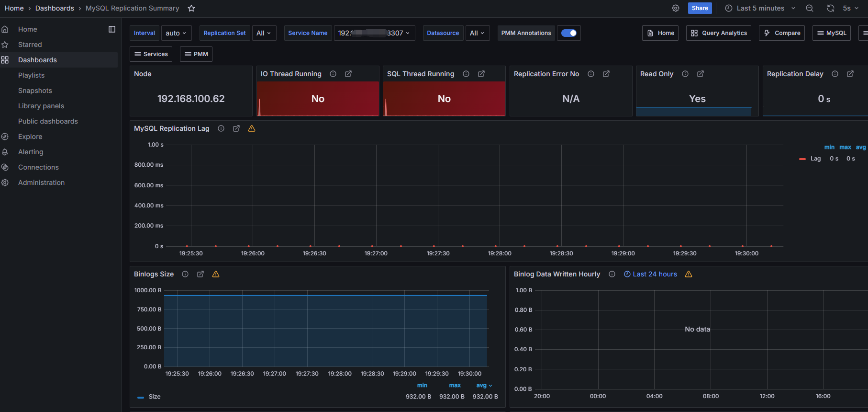Open Query Analytics link
868x412 pixels.
(x=719, y=33)
